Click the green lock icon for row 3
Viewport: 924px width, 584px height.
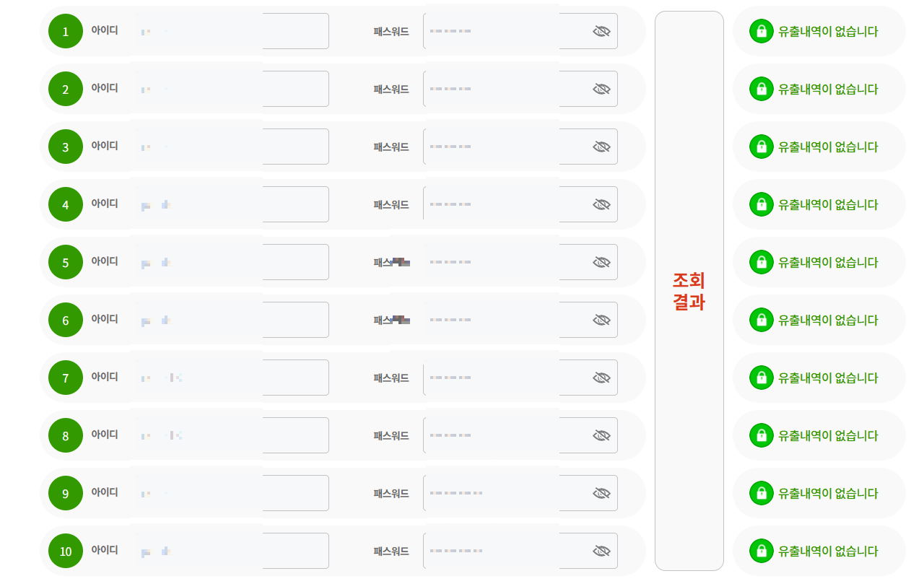click(x=761, y=147)
